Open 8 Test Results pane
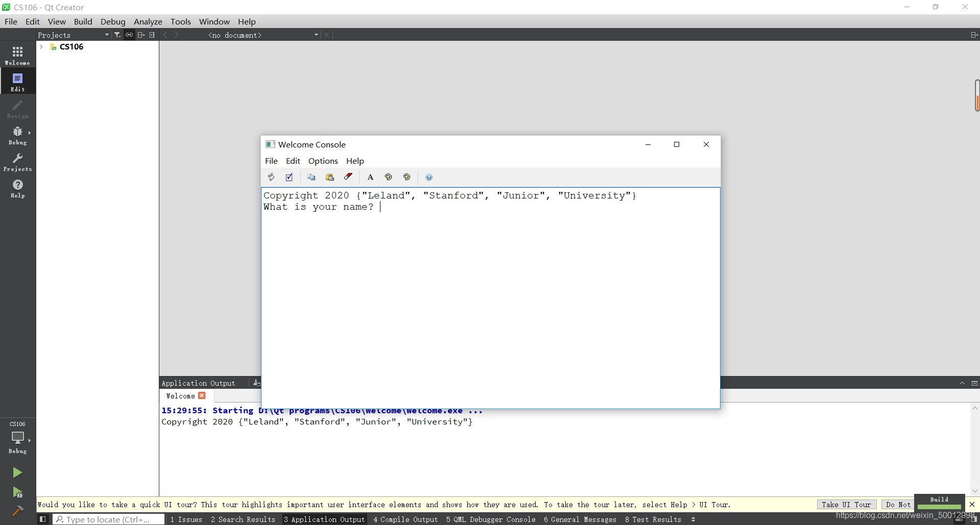Image resolution: width=980 pixels, height=525 pixels. pos(653,519)
